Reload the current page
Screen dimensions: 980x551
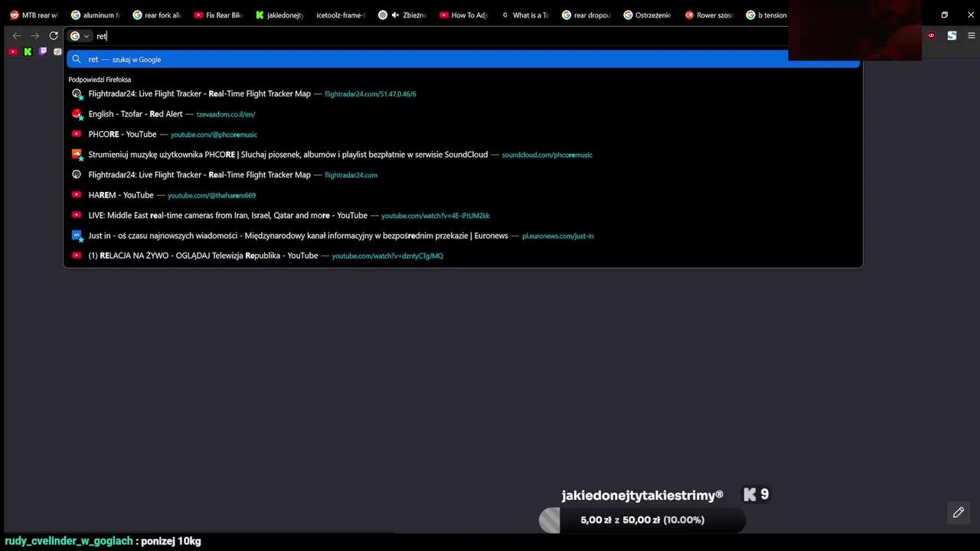point(54,36)
